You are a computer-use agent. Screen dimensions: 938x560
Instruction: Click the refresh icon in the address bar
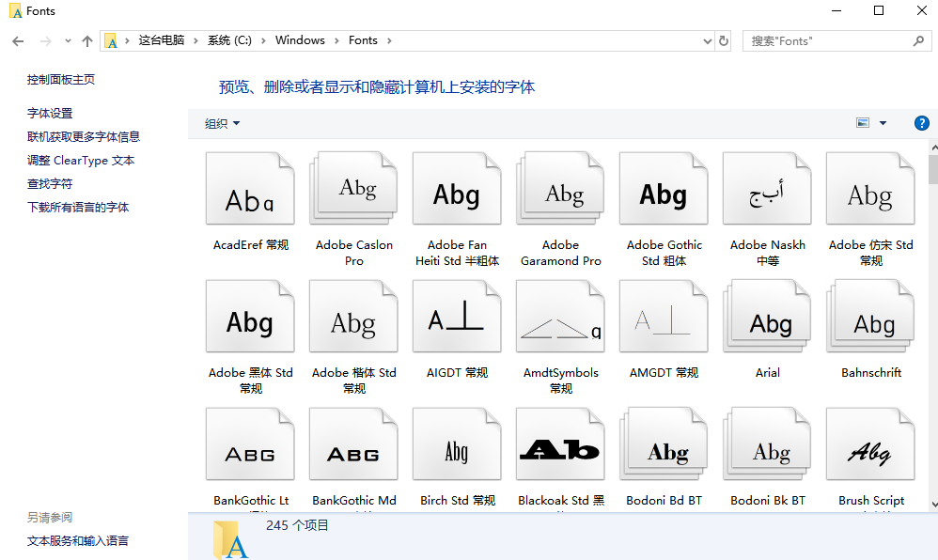click(x=722, y=40)
